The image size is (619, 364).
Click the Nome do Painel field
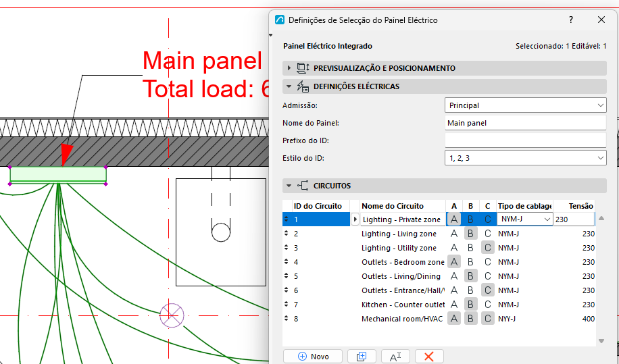526,123
